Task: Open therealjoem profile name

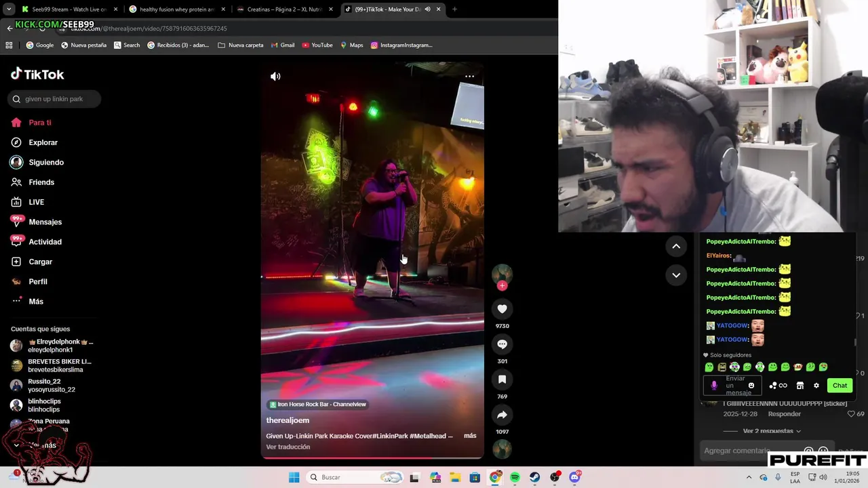Action: (288, 420)
